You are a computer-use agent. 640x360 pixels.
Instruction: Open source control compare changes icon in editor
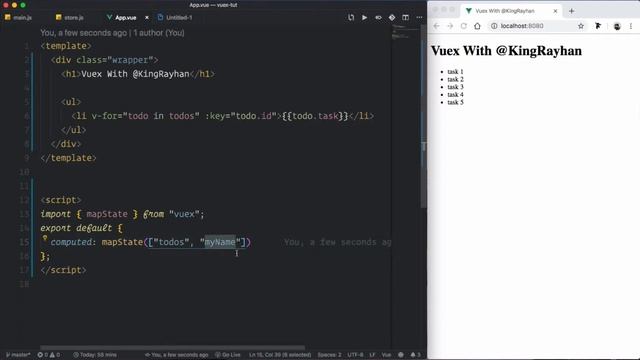(351, 18)
